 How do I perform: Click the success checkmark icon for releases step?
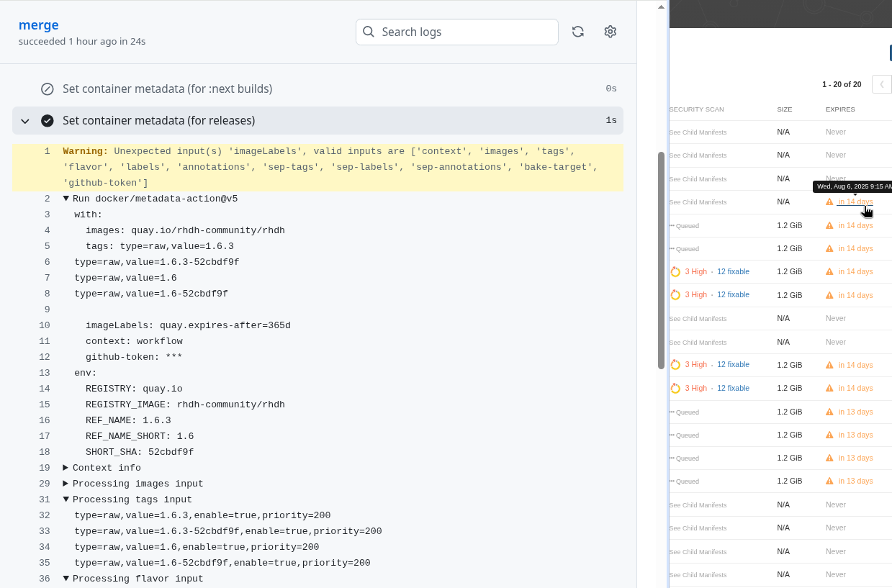(48, 121)
